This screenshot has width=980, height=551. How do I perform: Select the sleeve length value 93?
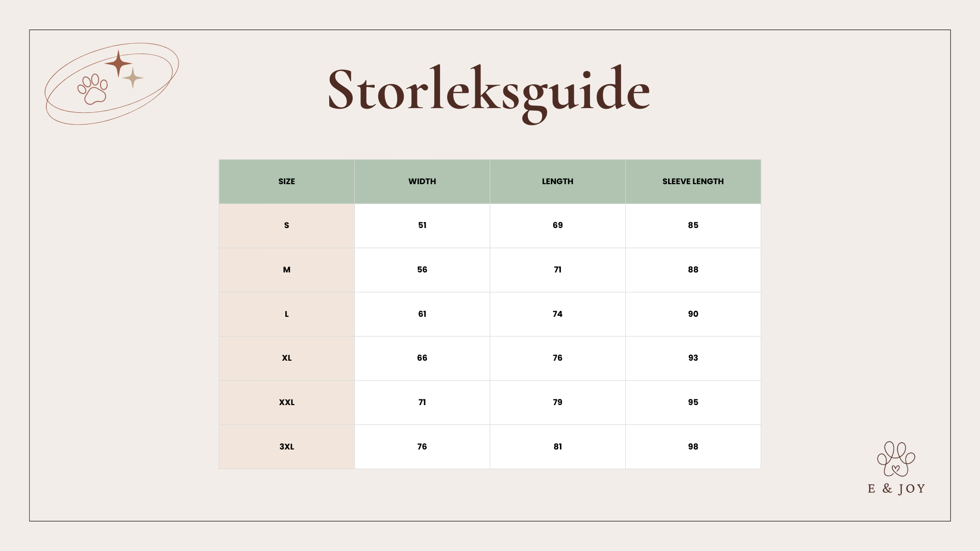(693, 358)
